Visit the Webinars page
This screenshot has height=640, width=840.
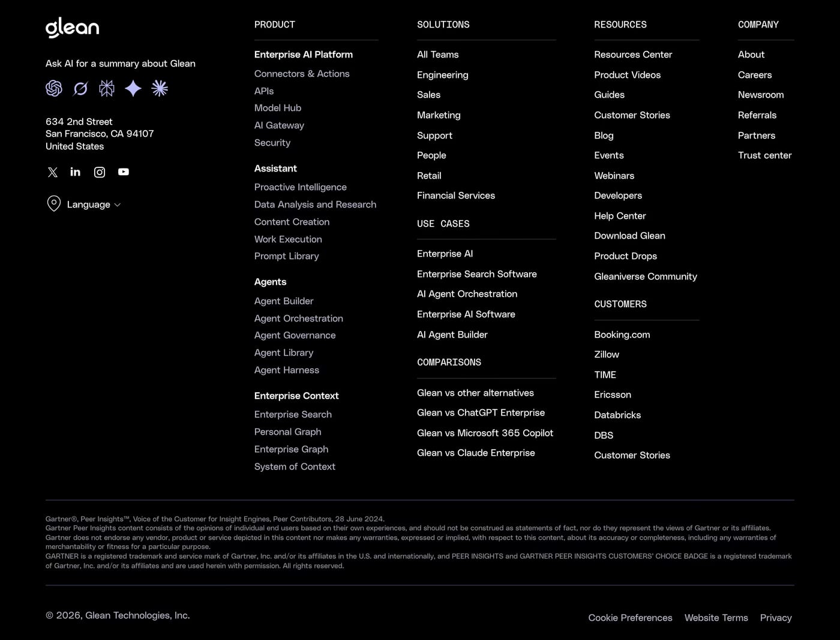click(x=614, y=176)
